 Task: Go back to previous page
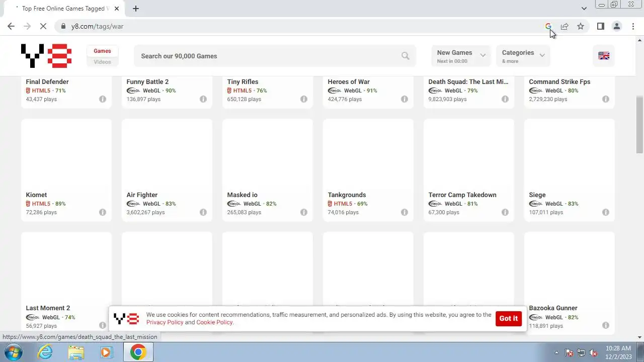click(x=11, y=26)
